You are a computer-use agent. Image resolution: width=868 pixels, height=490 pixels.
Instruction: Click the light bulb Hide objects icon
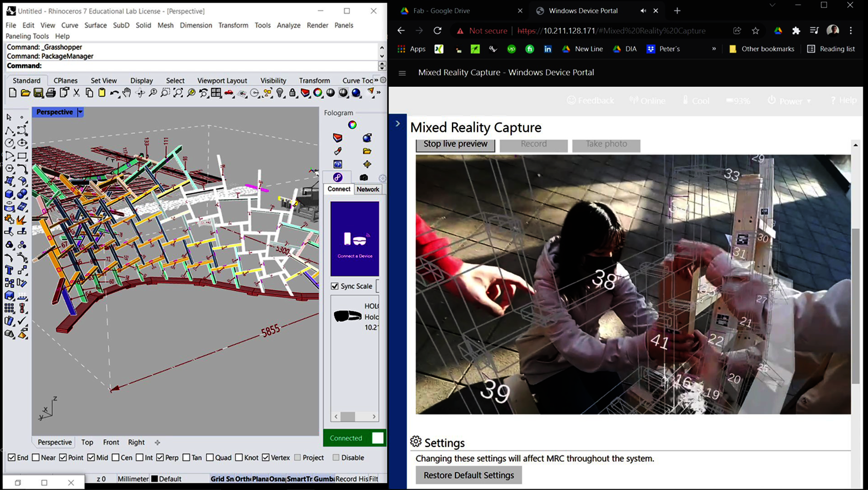(x=280, y=93)
